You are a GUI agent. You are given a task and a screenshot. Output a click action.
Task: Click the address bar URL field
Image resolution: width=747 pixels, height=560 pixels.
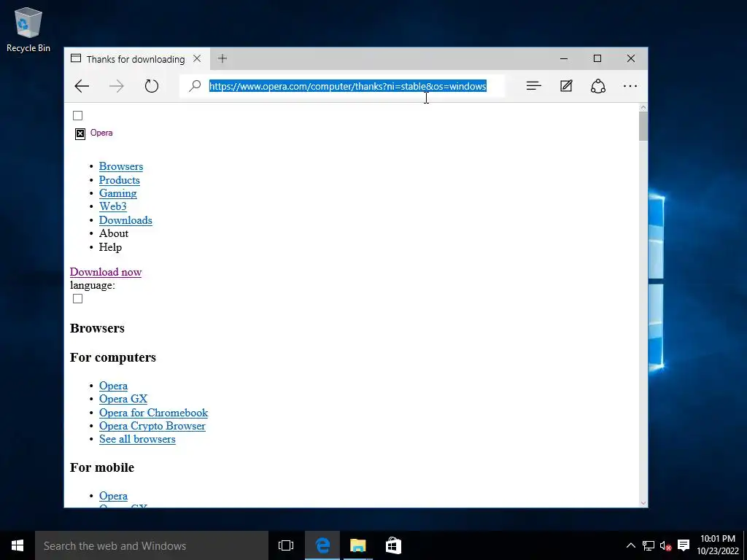click(x=348, y=86)
